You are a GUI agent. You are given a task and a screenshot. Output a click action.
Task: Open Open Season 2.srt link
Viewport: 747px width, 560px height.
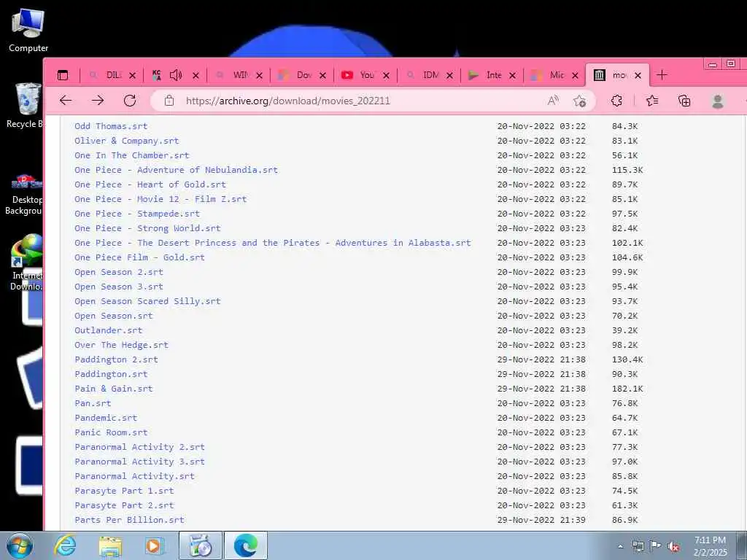pyautogui.click(x=119, y=272)
